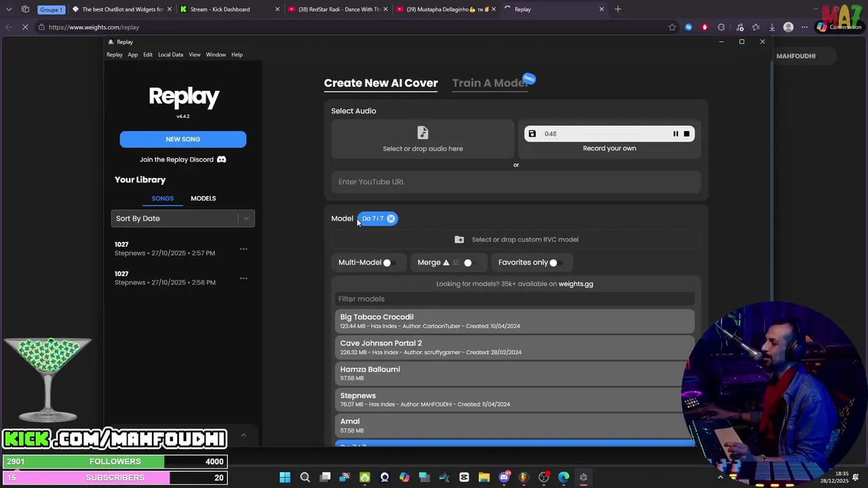The image size is (868, 488).
Task: Open Windows taskbar Search
Action: point(305,477)
